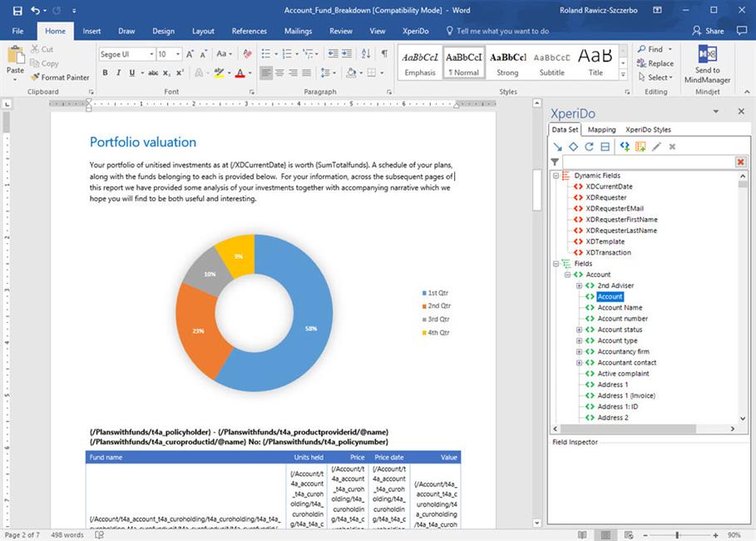This screenshot has width=756, height=541.
Task: Toggle paragraph marks display
Action: click(384, 53)
